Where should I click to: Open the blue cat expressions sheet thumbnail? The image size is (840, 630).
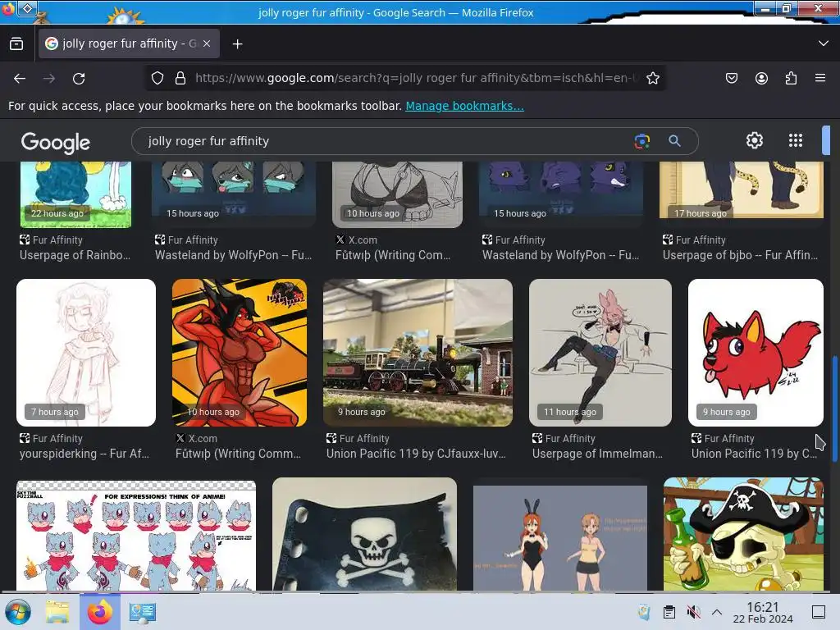[136, 536]
